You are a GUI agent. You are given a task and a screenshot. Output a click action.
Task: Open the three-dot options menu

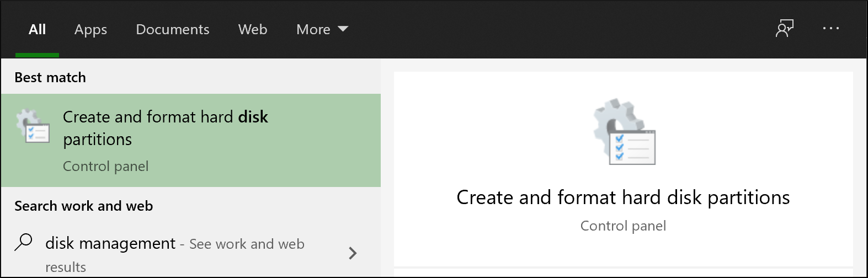click(830, 28)
